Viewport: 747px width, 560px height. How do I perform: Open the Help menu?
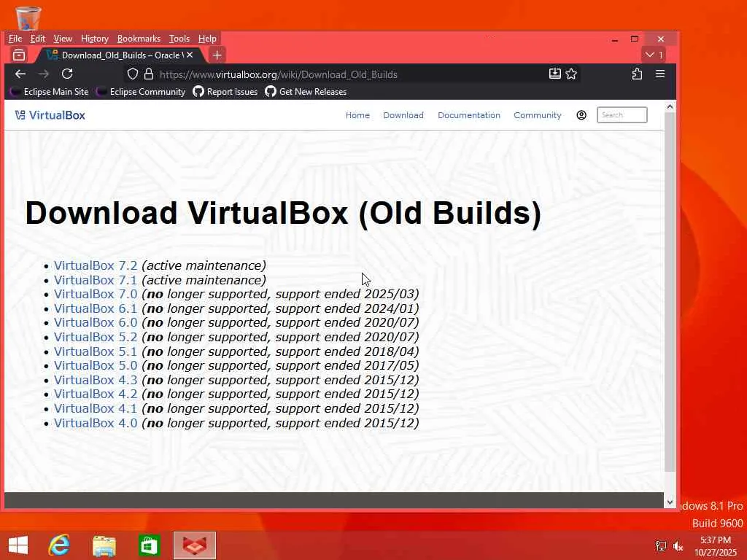(207, 39)
